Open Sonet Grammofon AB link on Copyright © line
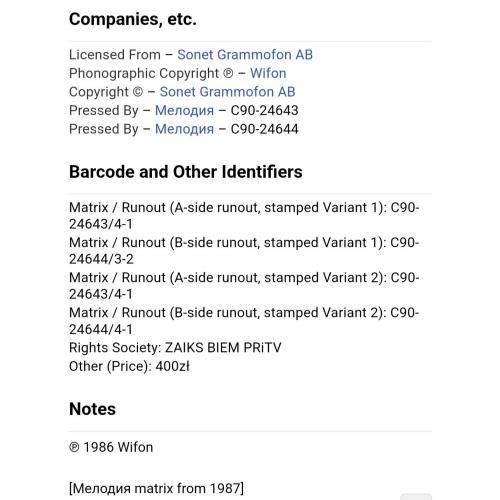The image size is (500, 500). click(x=227, y=92)
